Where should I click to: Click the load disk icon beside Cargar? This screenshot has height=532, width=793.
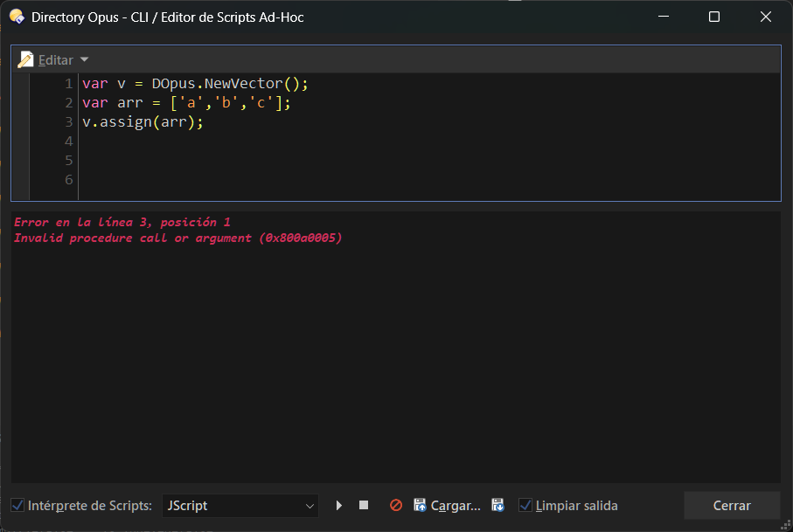click(420, 505)
